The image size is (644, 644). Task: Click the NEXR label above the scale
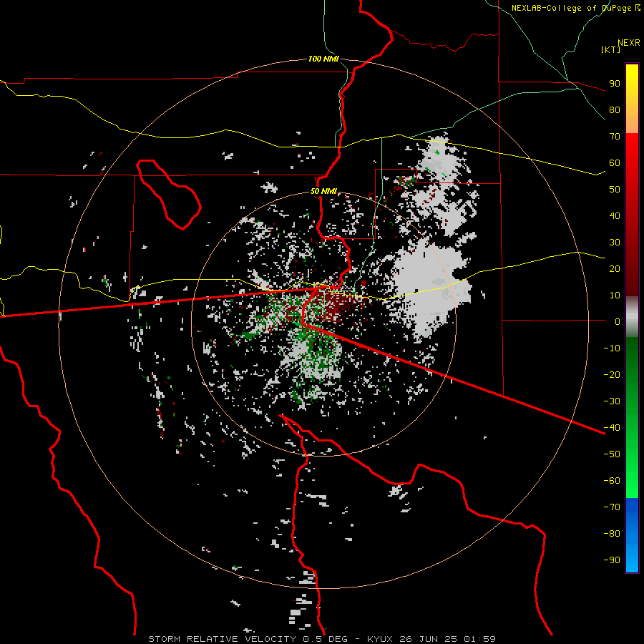tap(629, 43)
